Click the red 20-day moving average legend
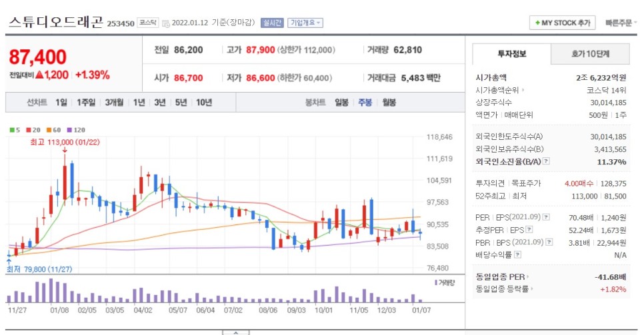The height and width of the screenshot is (335, 644). (33, 130)
